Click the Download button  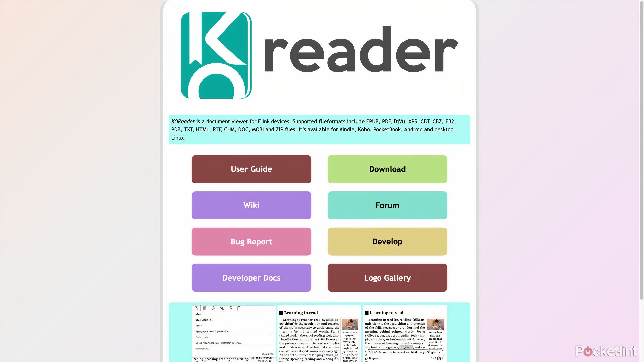point(387,169)
